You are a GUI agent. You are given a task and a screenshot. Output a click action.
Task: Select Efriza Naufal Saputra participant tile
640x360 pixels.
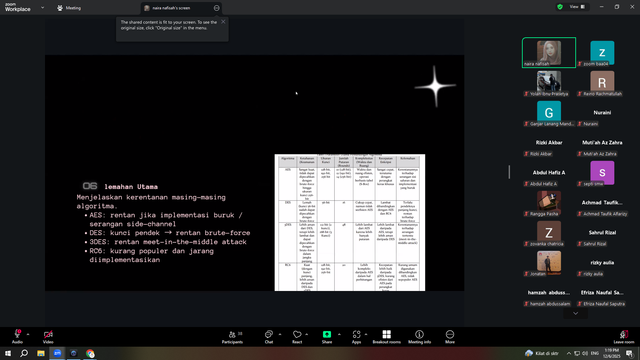click(602, 293)
